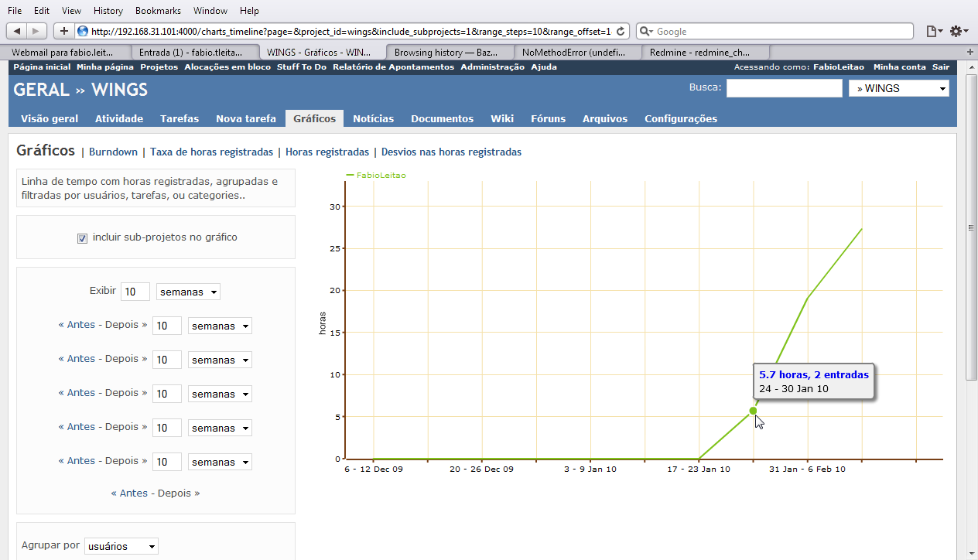Open the Tarefas tab
This screenshot has height=560, width=978.
(180, 118)
